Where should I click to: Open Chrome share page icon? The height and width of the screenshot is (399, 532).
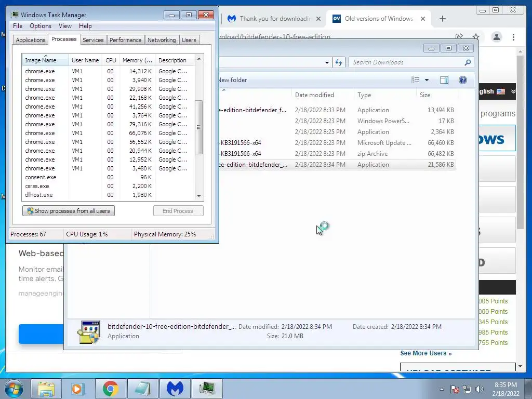click(459, 37)
